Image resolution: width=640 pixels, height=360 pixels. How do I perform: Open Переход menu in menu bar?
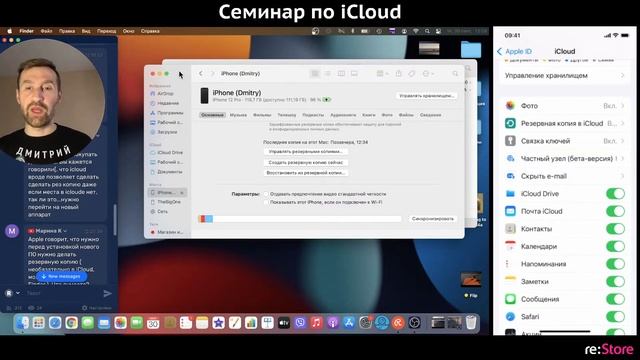107,31
